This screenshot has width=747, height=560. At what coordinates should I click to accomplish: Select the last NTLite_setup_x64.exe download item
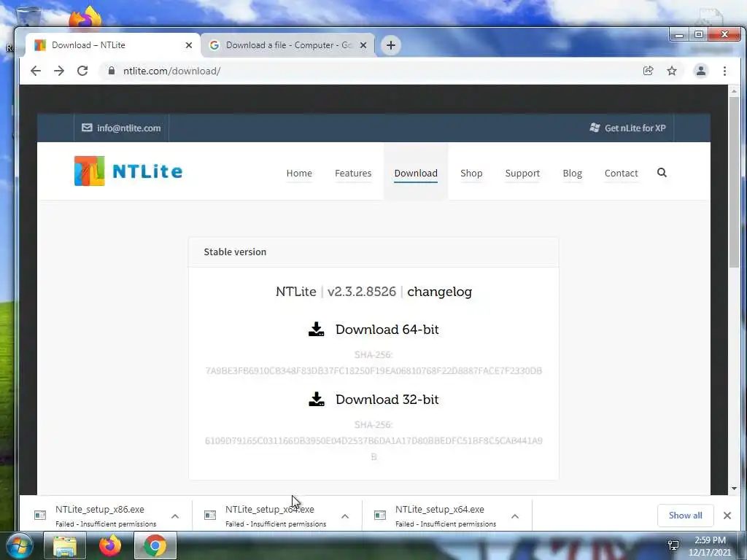point(447,516)
